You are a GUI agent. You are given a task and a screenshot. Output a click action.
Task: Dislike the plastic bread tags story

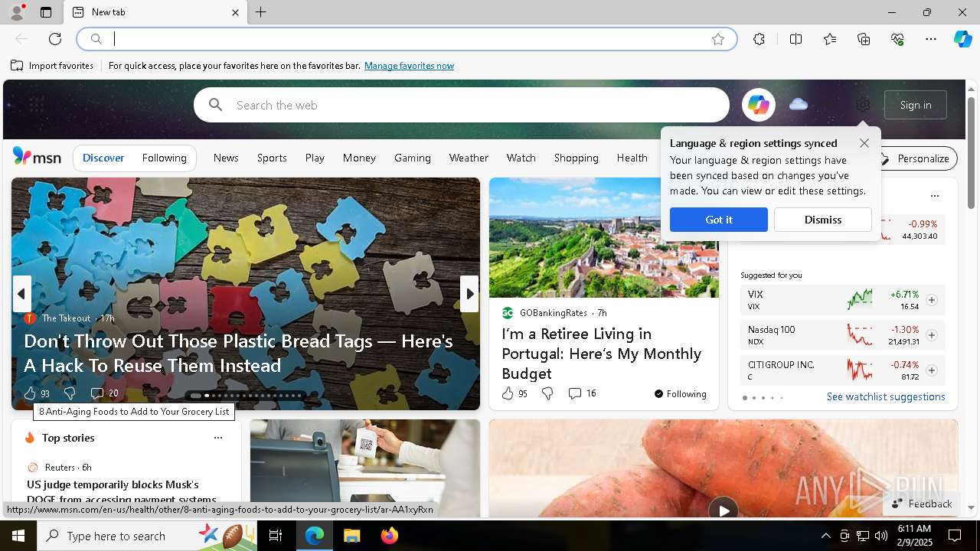(x=70, y=393)
